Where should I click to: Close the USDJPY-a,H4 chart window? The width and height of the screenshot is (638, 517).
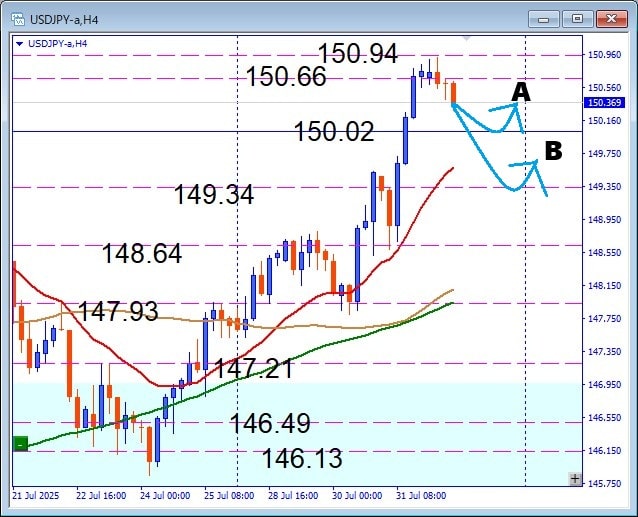click(611, 19)
